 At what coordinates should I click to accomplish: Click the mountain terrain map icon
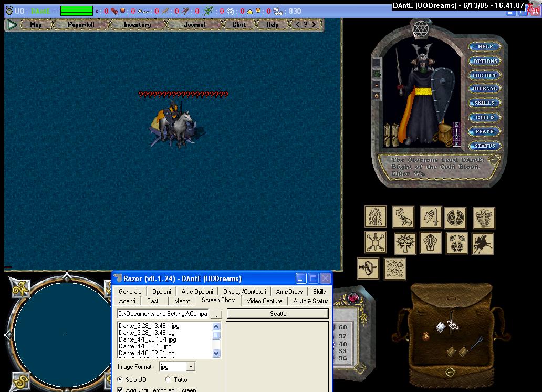coord(395,269)
